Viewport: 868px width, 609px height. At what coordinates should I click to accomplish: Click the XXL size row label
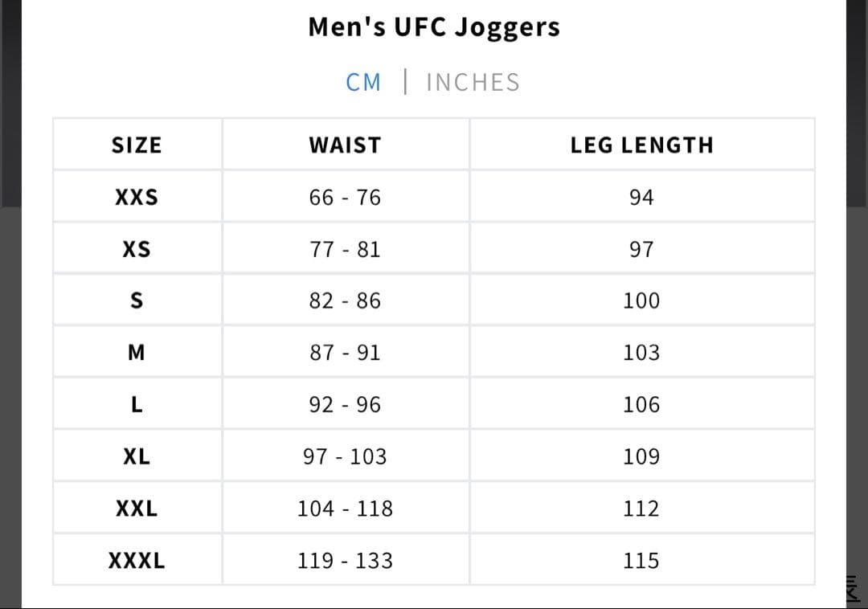pos(137,509)
